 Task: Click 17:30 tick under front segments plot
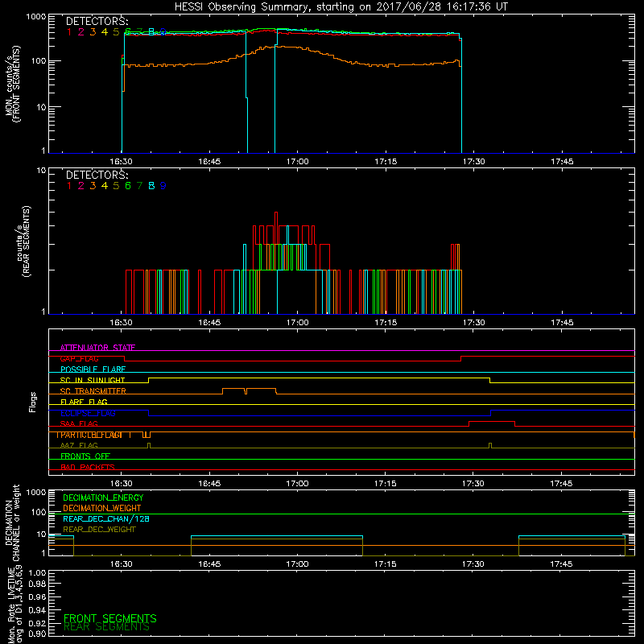(473, 162)
